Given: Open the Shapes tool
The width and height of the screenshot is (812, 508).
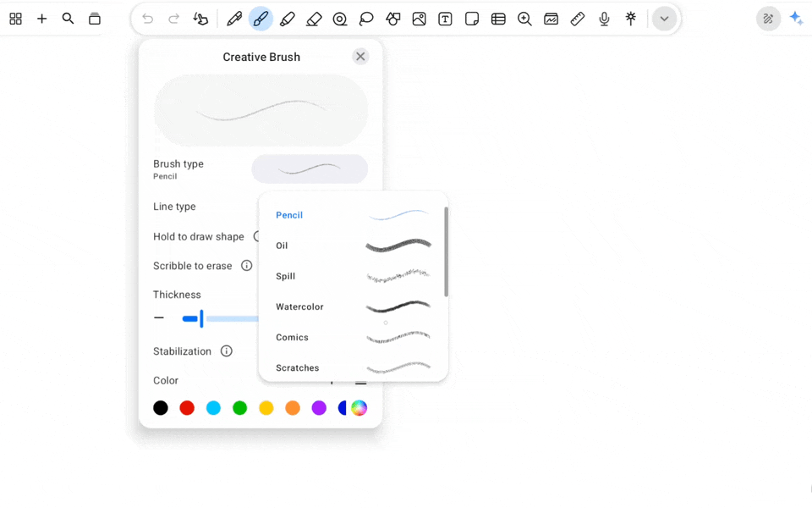Looking at the screenshot, I should [x=392, y=19].
